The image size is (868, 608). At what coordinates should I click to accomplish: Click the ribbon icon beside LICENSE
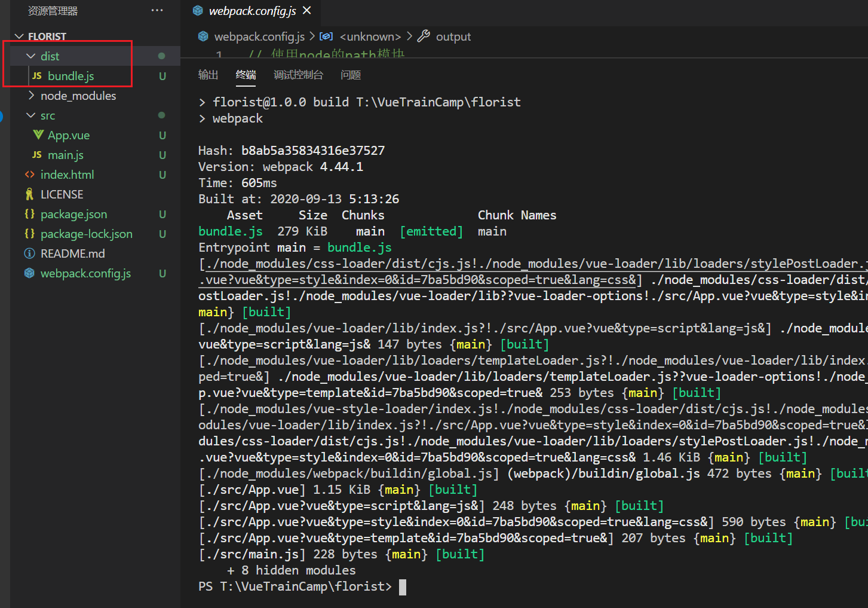29,194
